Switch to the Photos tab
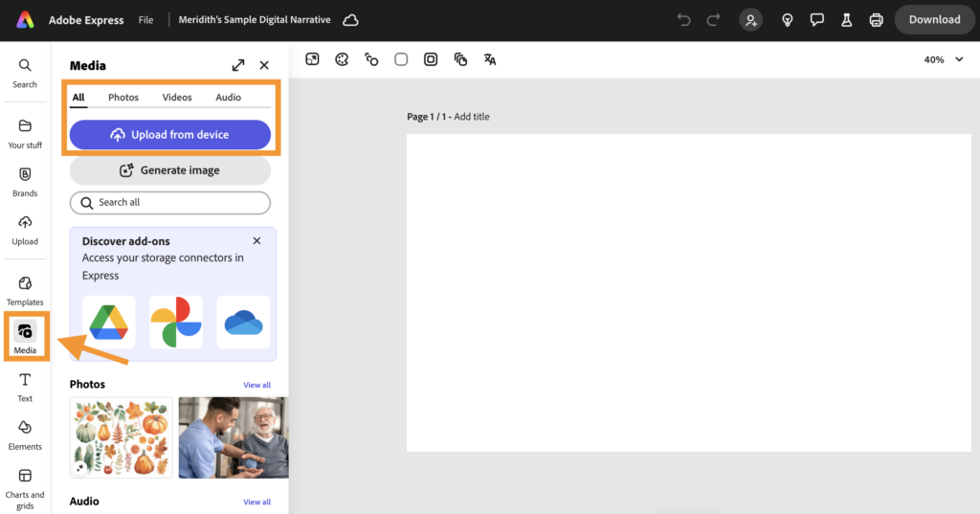The height and width of the screenshot is (514, 980). click(x=123, y=98)
